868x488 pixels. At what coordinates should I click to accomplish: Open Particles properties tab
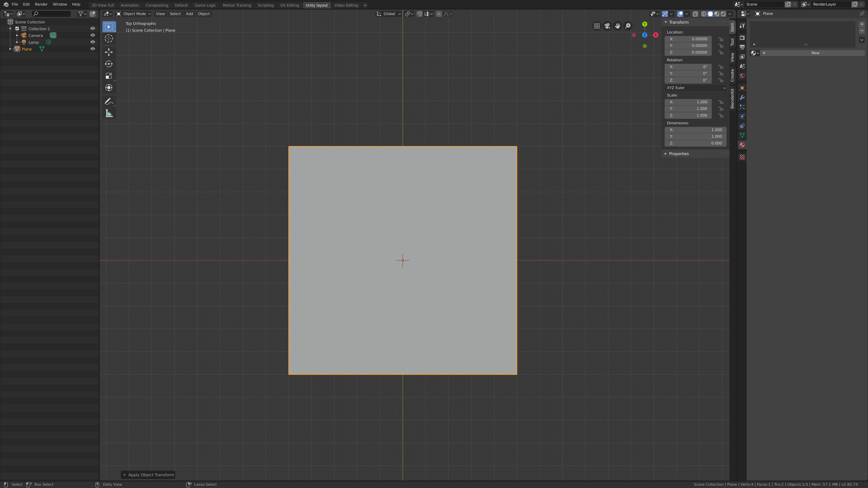click(742, 107)
